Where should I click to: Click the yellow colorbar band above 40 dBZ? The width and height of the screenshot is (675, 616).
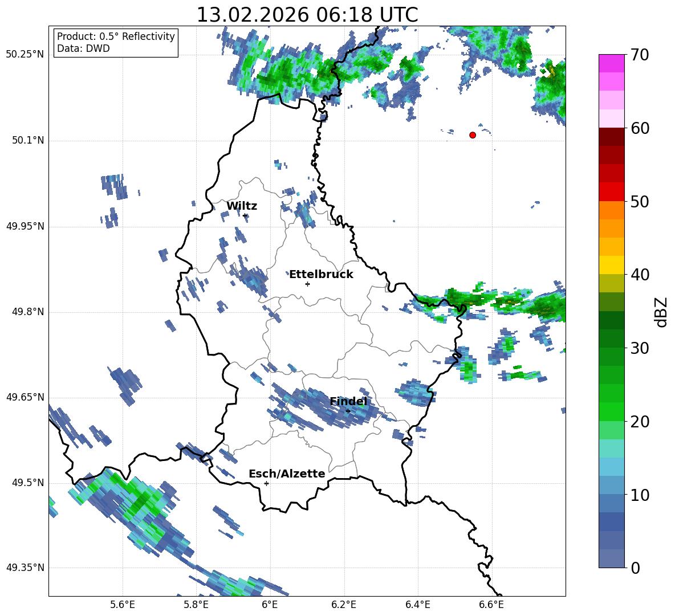click(x=611, y=265)
